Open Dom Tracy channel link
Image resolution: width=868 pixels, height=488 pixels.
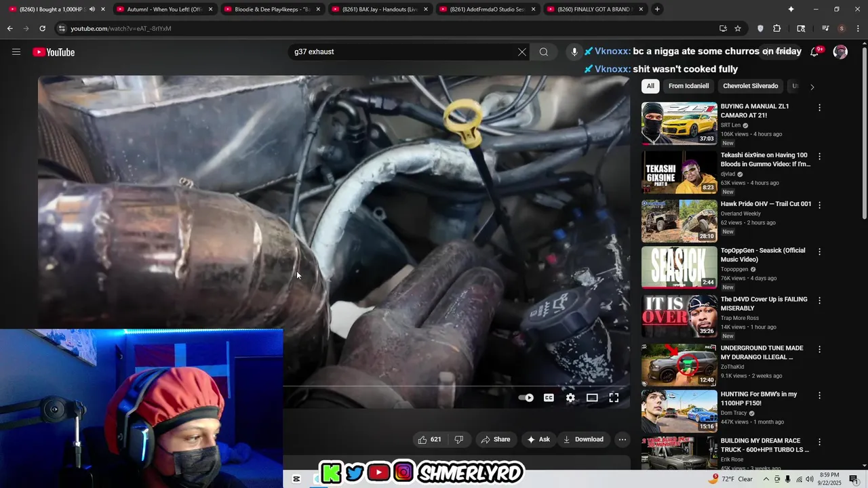(x=734, y=413)
